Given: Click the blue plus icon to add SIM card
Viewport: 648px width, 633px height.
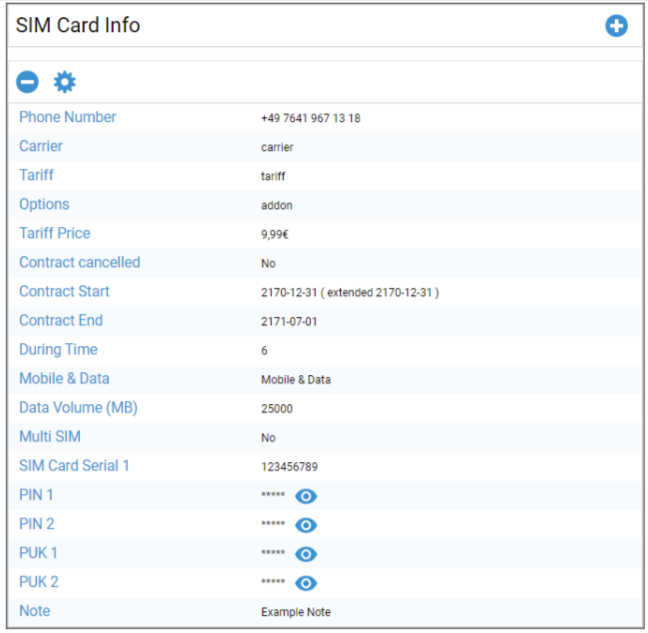Looking at the screenshot, I should pos(616,26).
